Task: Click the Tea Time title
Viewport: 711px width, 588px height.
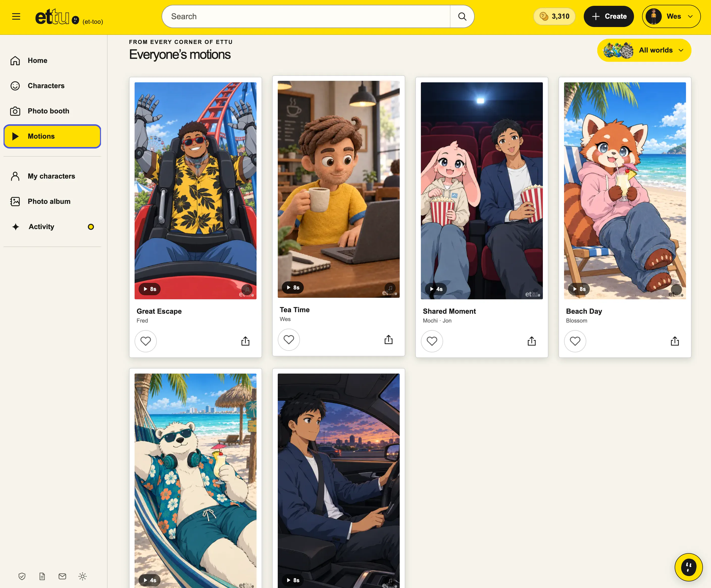Action: 295,310
